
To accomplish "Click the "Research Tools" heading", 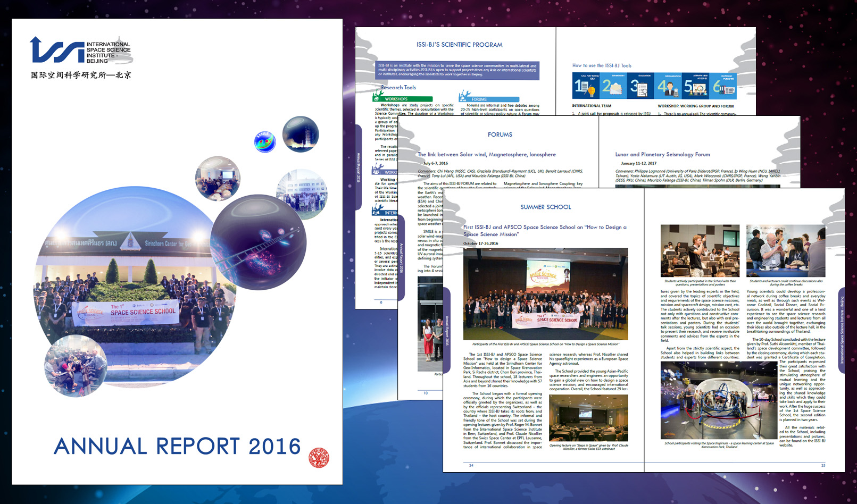I will click(x=398, y=87).
